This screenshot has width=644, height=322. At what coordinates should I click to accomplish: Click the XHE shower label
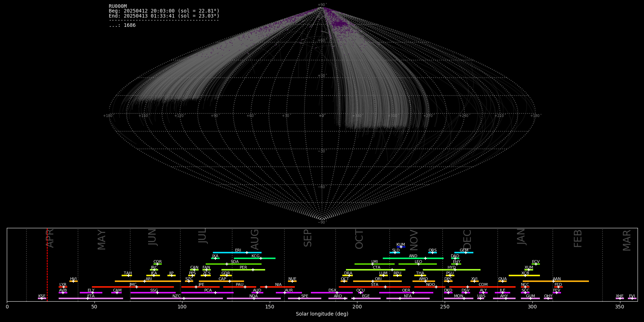(620, 296)
